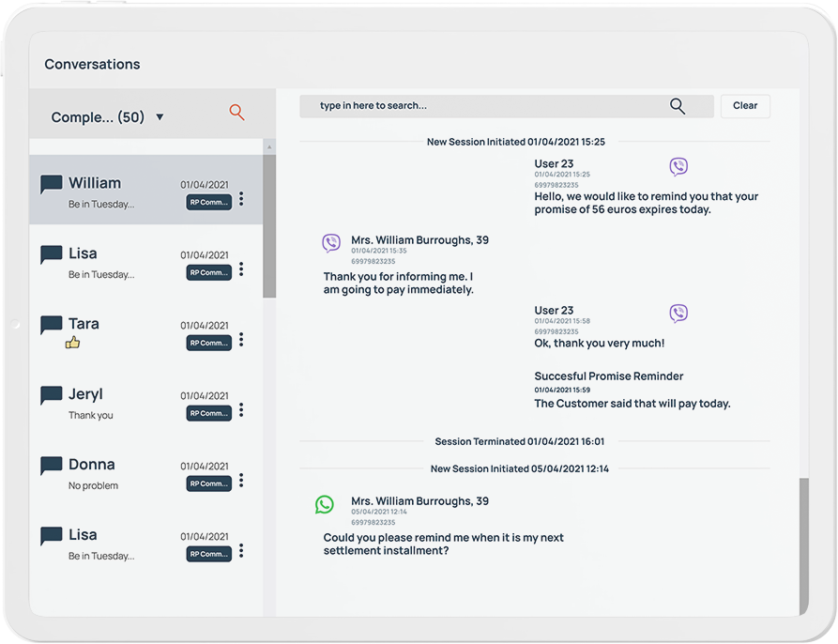This screenshot has height=644, width=838.
Task: Click the RP Comm... tag on Donna's row
Action: pos(209,483)
